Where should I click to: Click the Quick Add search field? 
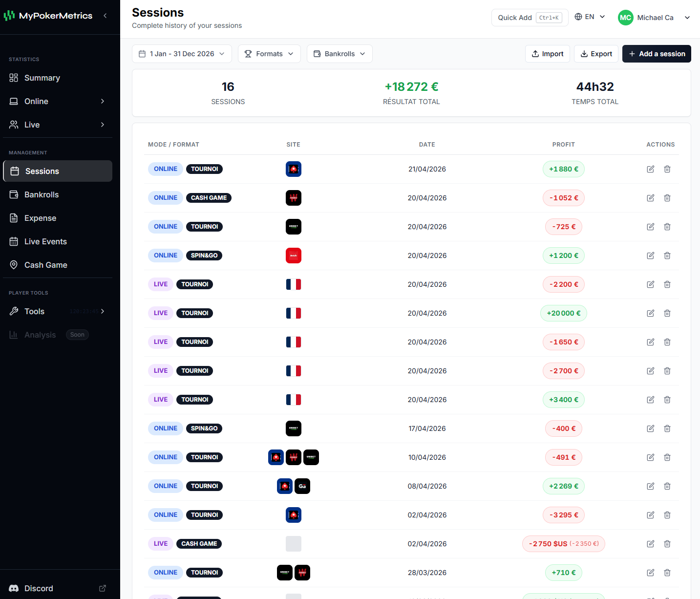pyautogui.click(x=530, y=17)
